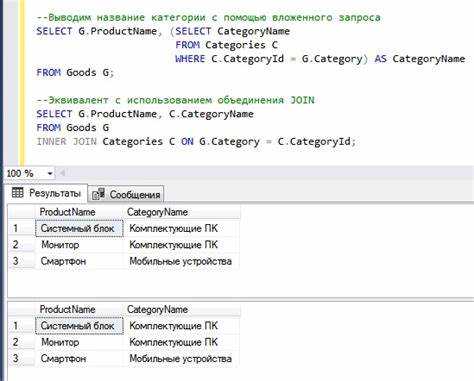Click the messages icon on Сообщения tab
Screen dimensions: 474x381
(x=98, y=194)
